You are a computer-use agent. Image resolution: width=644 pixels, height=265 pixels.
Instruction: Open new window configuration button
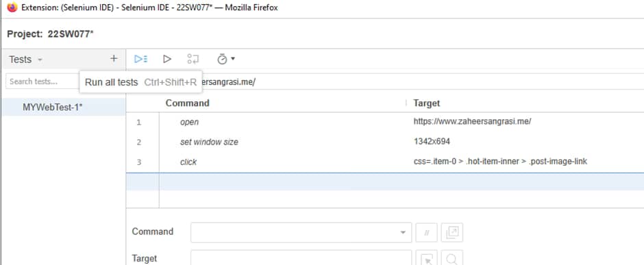(452, 233)
